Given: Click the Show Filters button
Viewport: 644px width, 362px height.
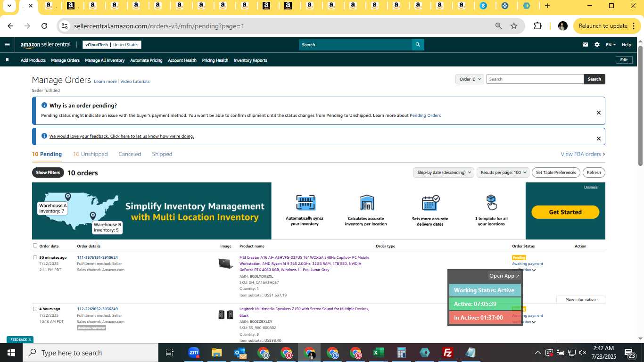Looking at the screenshot, I should pyautogui.click(x=48, y=173).
